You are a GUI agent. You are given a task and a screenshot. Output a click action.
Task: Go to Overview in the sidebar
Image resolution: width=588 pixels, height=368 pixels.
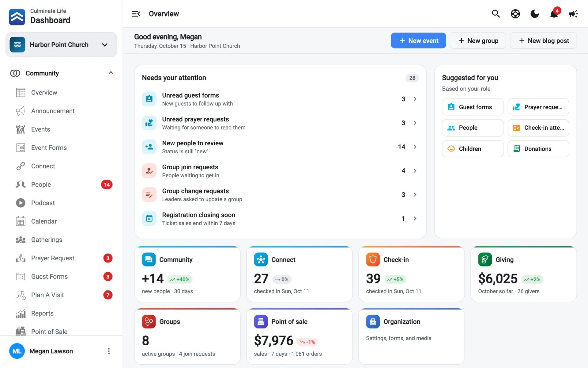pos(61,93)
